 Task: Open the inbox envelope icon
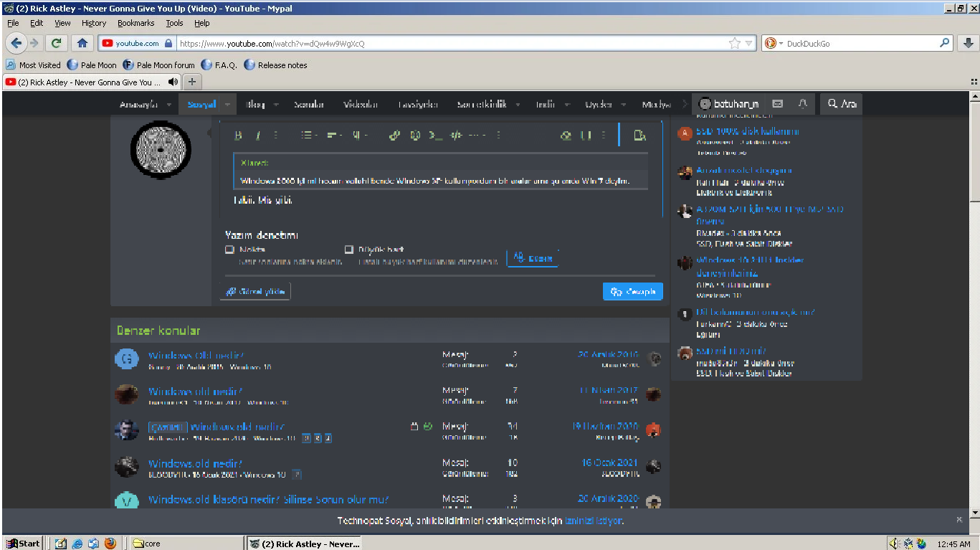pyautogui.click(x=778, y=104)
